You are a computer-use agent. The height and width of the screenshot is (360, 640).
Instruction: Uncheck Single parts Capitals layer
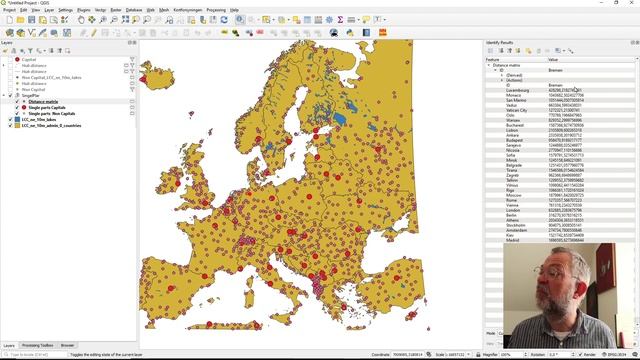pyautogui.click(x=17, y=108)
